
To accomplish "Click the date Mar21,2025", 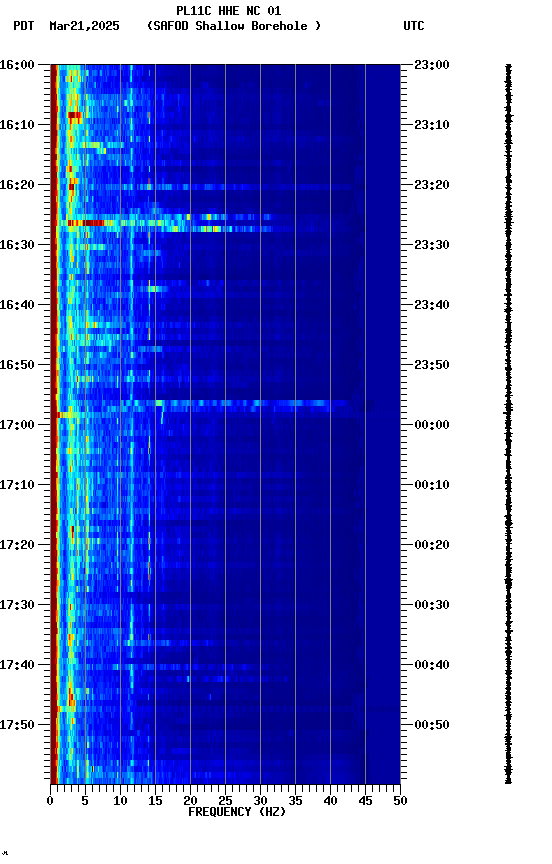I will [x=84, y=26].
